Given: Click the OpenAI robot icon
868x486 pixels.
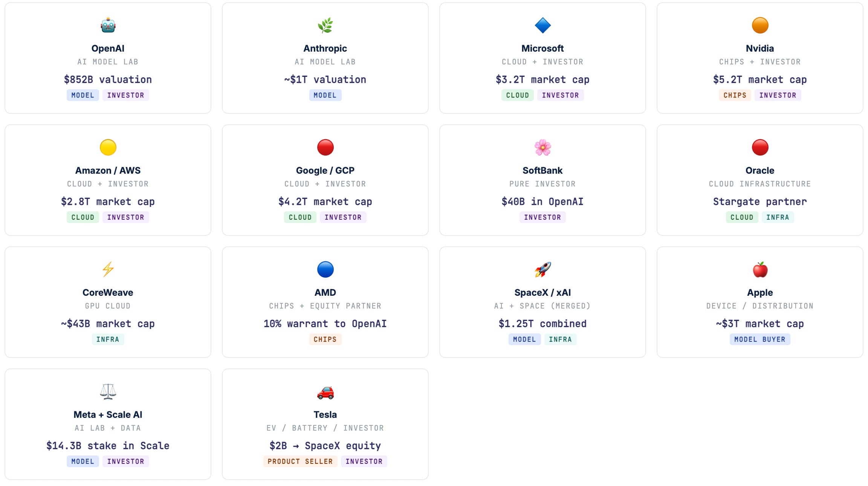Looking at the screenshot, I should (x=108, y=25).
